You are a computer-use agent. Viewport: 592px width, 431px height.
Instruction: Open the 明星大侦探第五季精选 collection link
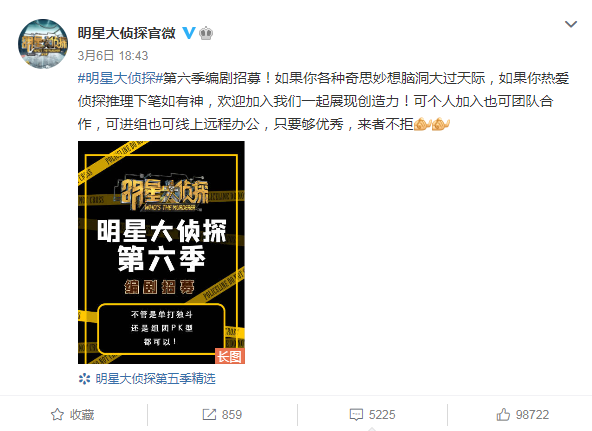[x=156, y=379]
